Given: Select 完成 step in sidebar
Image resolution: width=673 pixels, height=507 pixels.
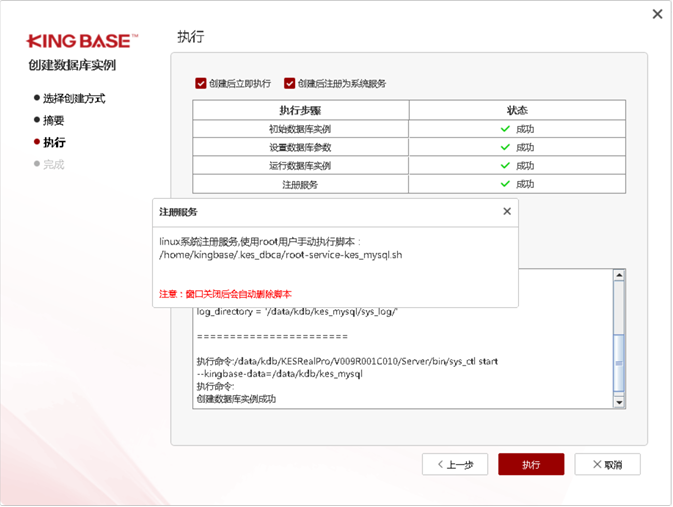Looking at the screenshot, I should coord(53,164).
